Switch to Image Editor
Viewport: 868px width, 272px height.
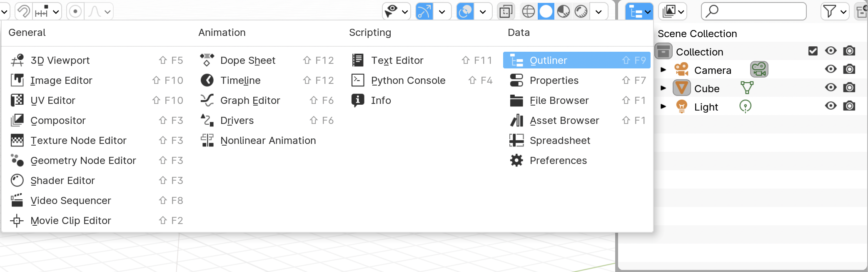(97, 81)
